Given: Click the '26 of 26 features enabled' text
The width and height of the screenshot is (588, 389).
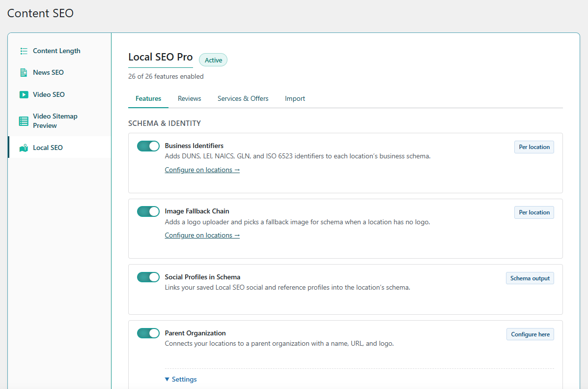Looking at the screenshot, I should (166, 77).
